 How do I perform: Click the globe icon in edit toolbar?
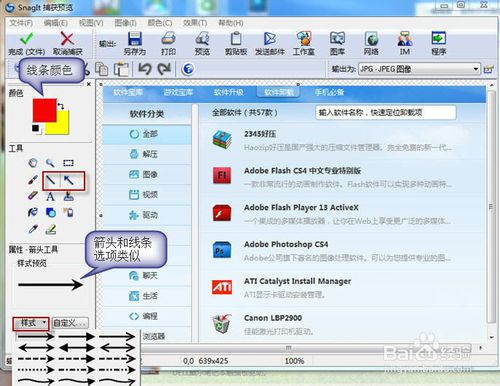[188, 69]
